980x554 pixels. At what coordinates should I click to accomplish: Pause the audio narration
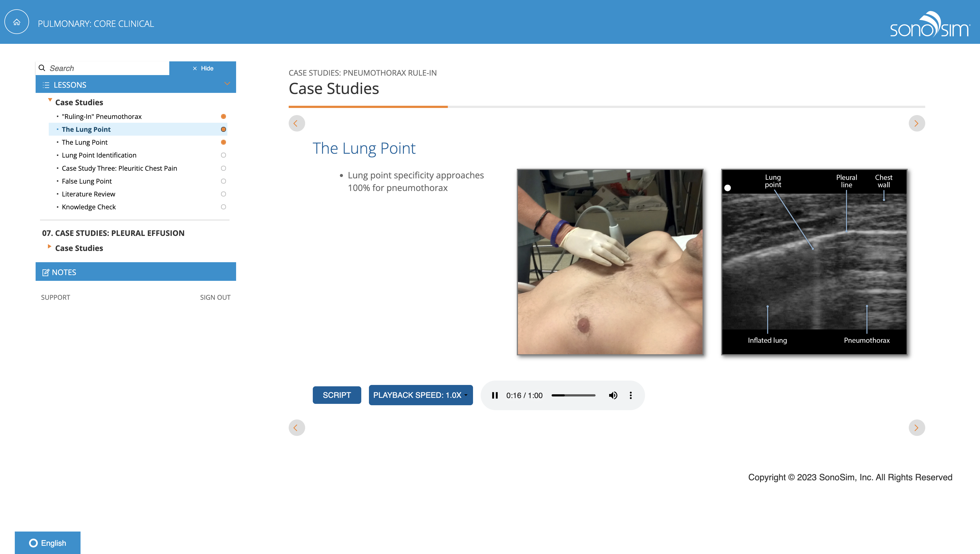(x=495, y=395)
